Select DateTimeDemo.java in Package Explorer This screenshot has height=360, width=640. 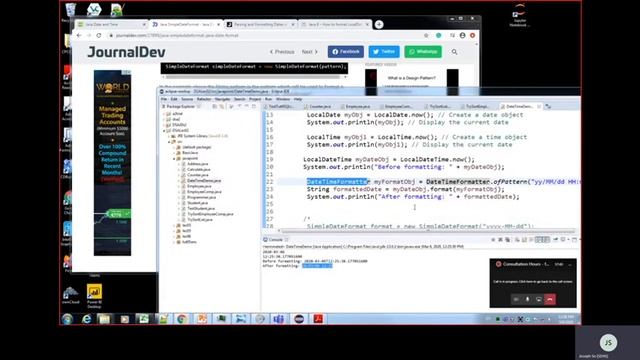coord(204,180)
